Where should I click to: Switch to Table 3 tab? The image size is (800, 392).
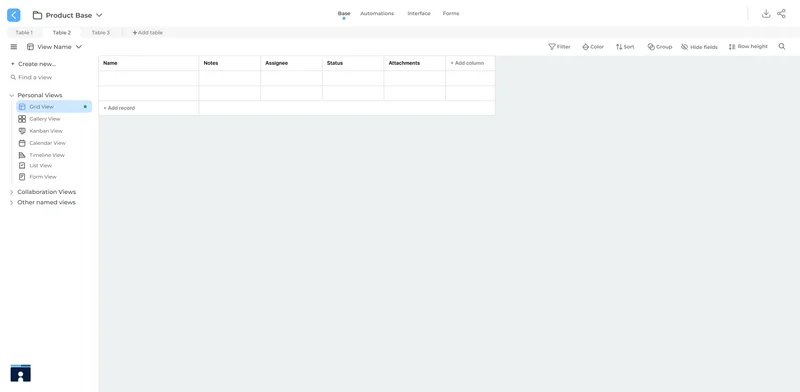coord(101,33)
